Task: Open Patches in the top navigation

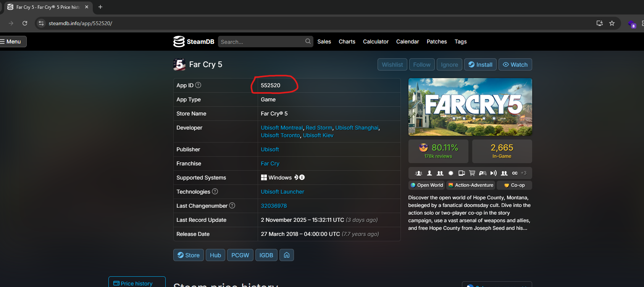Action: [437, 42]
